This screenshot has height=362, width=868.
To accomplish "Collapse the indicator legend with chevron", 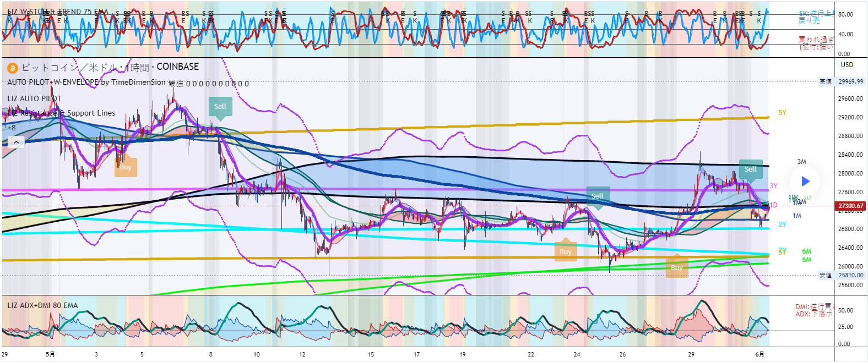I will tap(16, 142).
